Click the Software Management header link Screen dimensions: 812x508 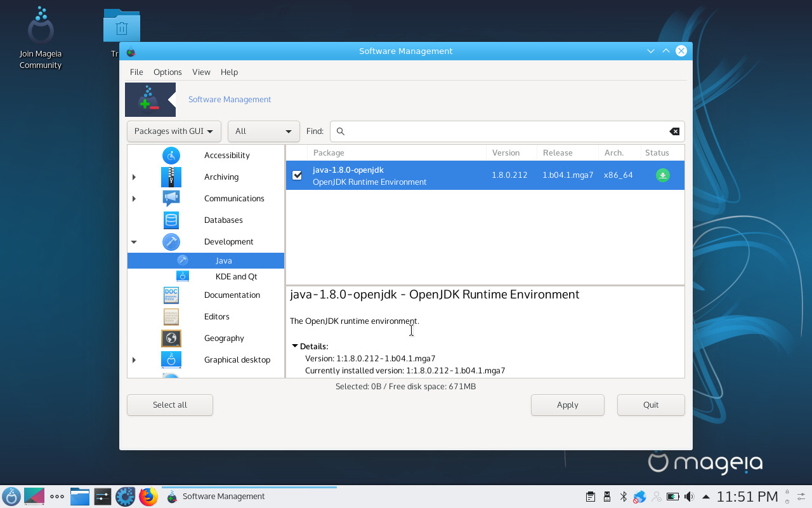[230, 100]
